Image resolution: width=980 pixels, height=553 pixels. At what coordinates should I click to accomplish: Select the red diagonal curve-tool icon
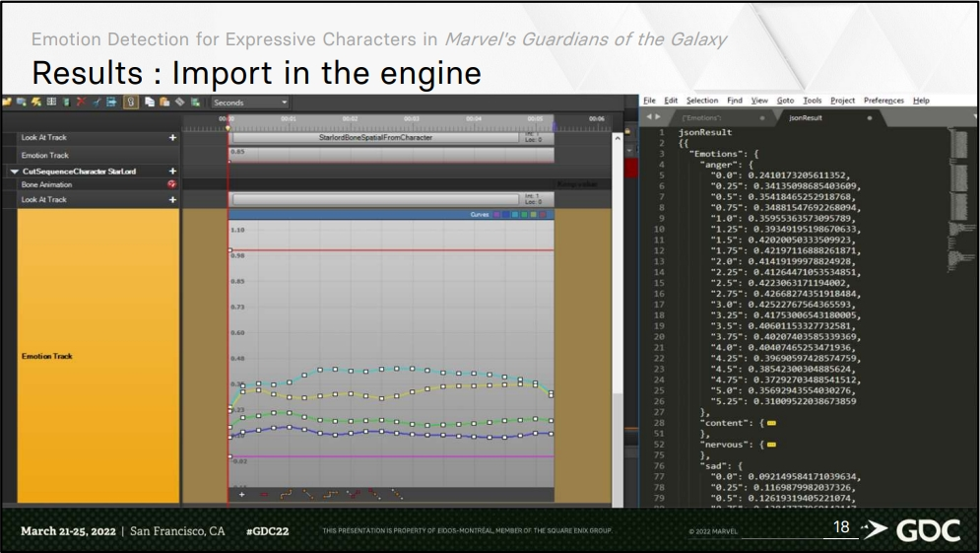pyautogui.click(x=374, y=494)
